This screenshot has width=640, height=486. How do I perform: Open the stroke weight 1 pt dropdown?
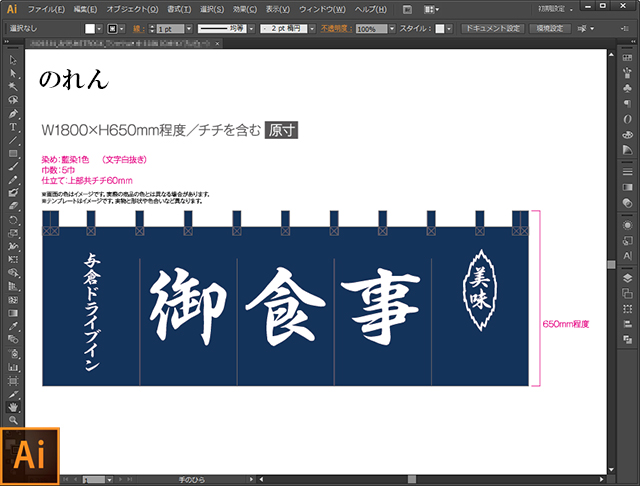(188, 29)
